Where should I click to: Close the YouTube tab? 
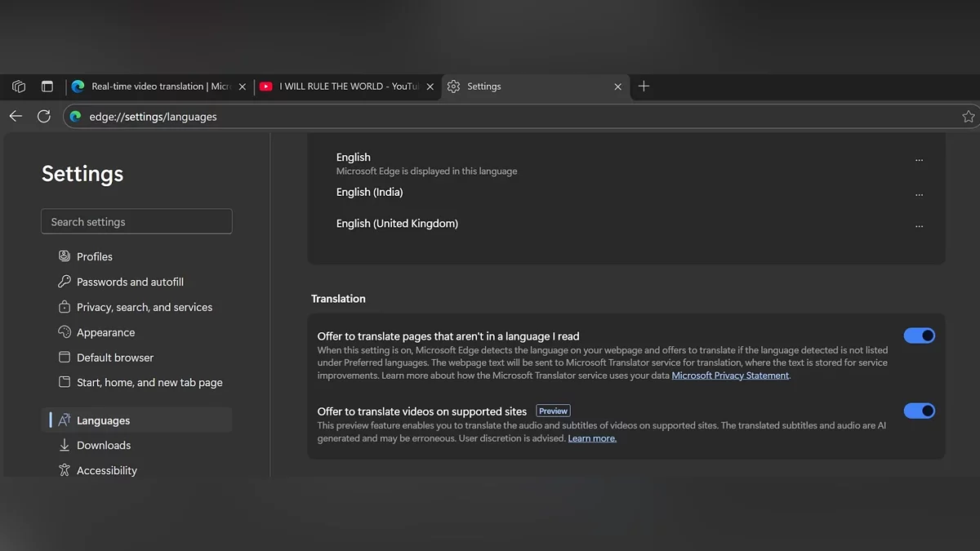pos(430,87)
